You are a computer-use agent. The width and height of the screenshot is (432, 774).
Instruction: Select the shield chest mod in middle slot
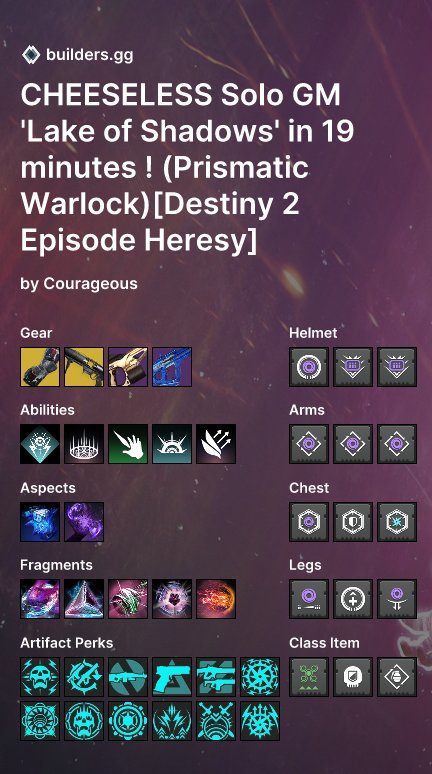pos(353,522)
